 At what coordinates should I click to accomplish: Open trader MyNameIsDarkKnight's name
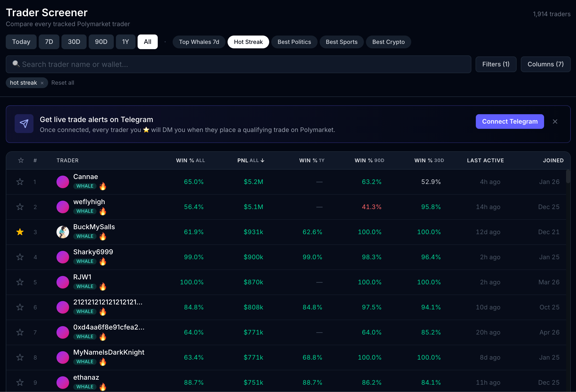coord(109,352)
